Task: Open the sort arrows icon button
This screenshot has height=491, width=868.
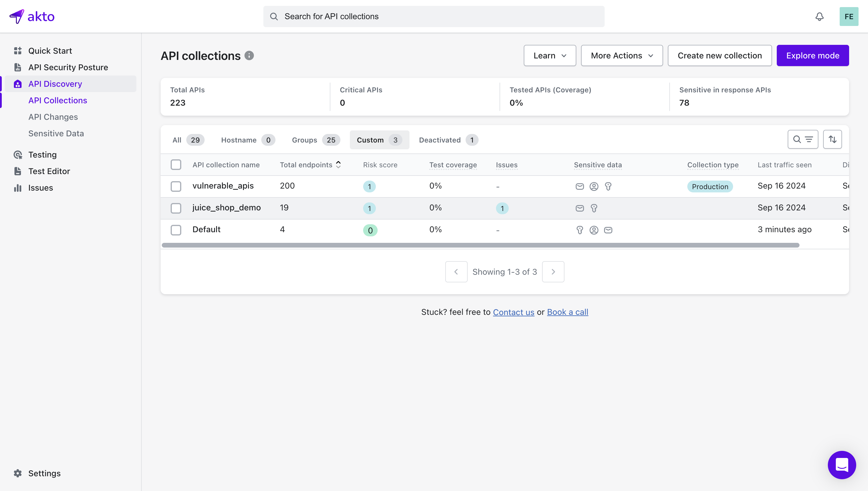Action: (x=832, y=139)
